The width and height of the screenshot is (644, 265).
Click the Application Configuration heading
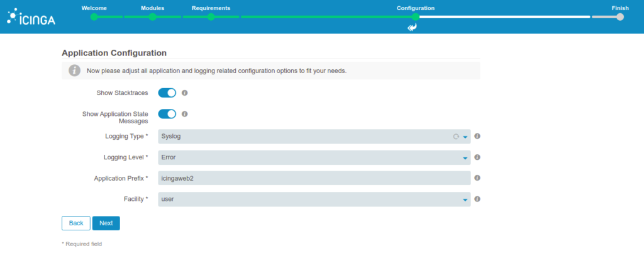pos(114,53)
